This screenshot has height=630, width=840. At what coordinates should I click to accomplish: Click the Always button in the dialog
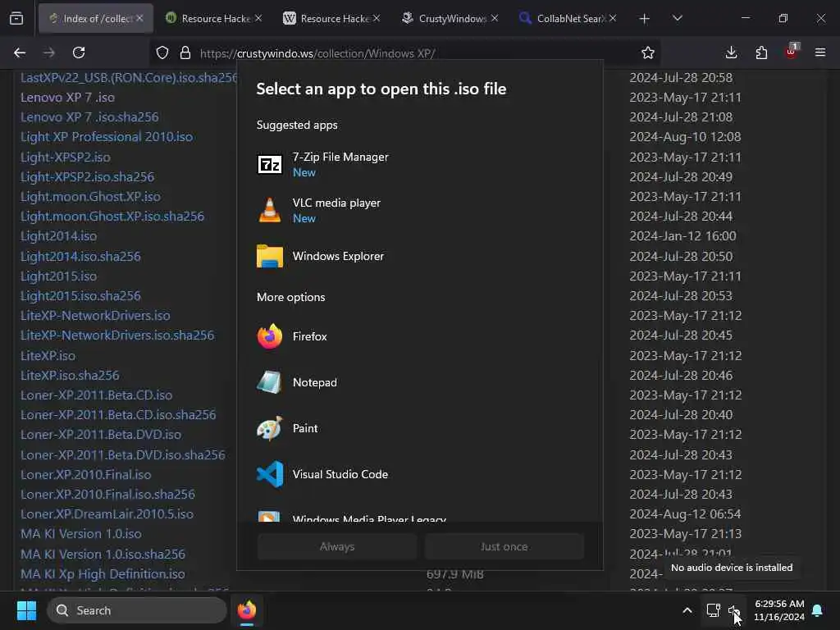pos(337,546)
